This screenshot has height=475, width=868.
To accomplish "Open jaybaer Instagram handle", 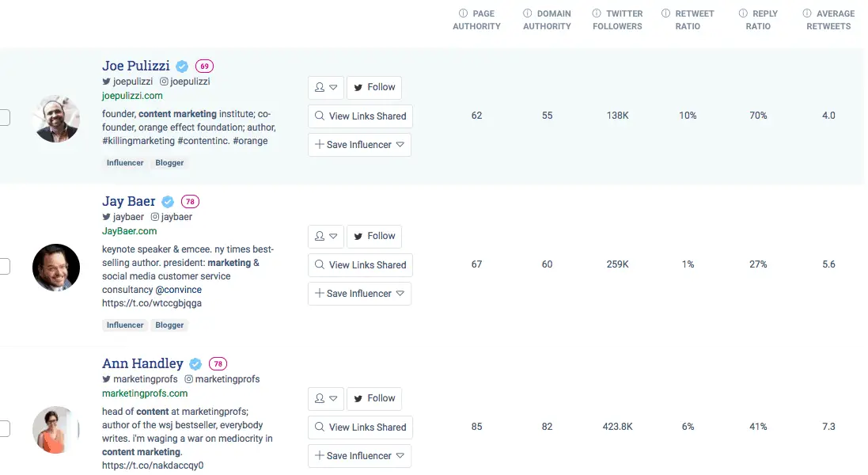I will [x=172, y=217].
